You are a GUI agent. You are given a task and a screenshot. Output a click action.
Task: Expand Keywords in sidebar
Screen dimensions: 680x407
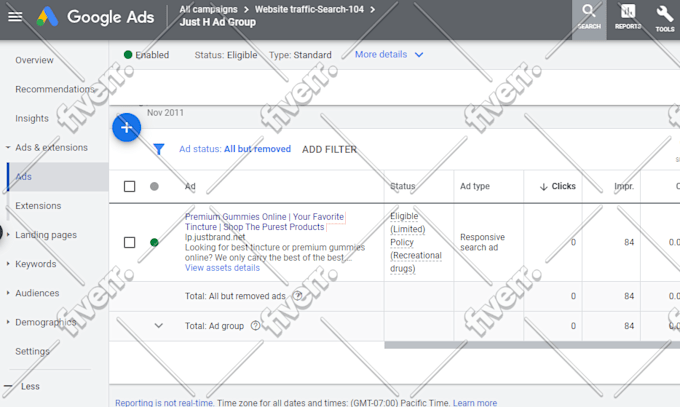8,264
